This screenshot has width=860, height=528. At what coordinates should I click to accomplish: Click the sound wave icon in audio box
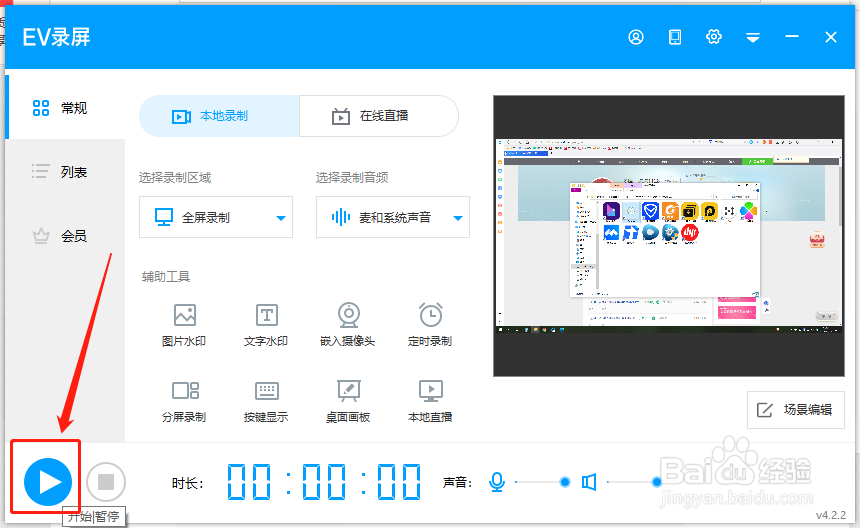click(x=341, y=217)
